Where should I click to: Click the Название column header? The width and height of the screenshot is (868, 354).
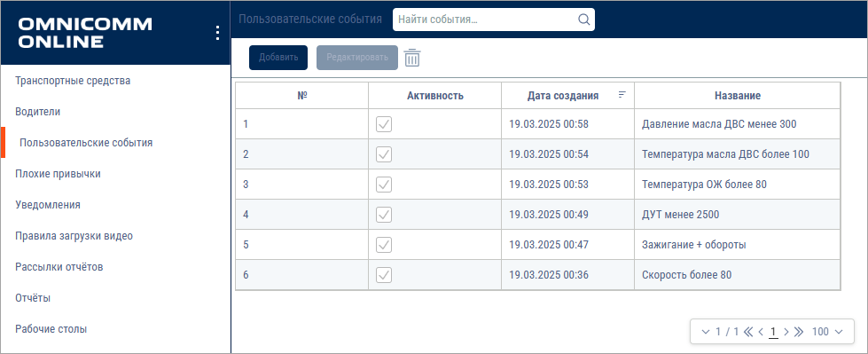tap(738, 95)
